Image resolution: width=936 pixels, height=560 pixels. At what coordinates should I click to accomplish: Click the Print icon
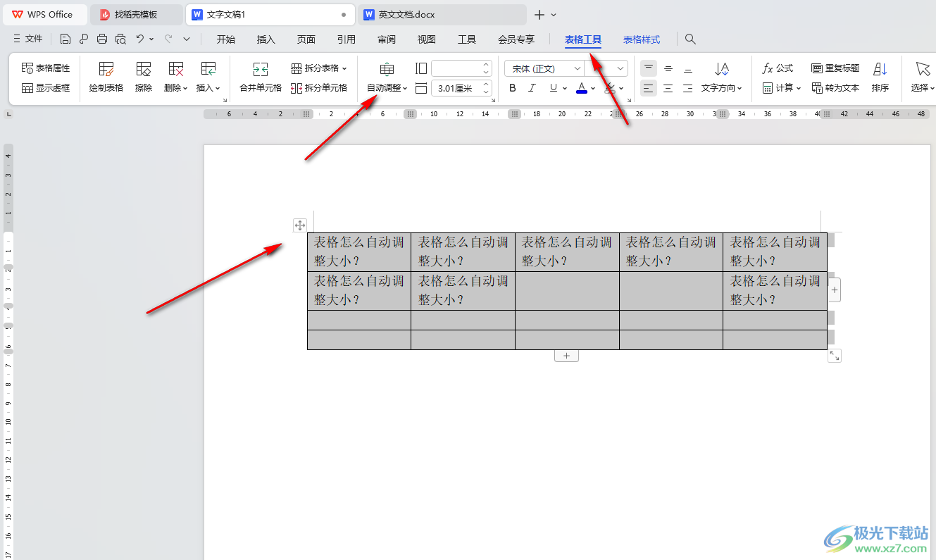tap(102, 39)
